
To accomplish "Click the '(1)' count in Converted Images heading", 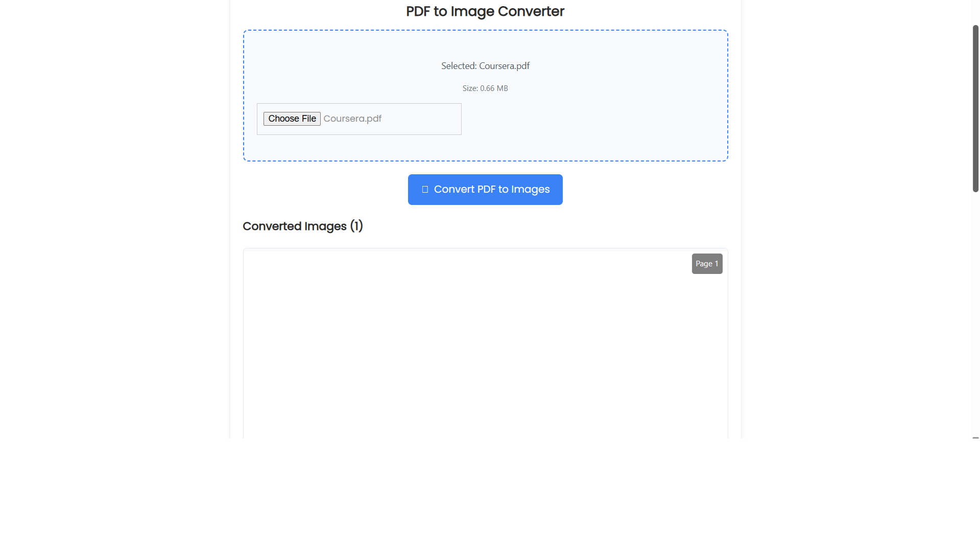I will (x=356, y=226).
